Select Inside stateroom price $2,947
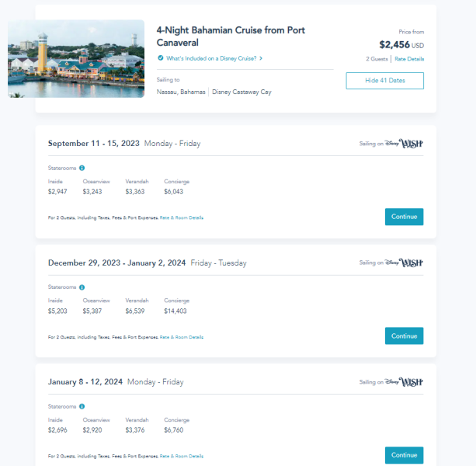 [x=58, y=191]
